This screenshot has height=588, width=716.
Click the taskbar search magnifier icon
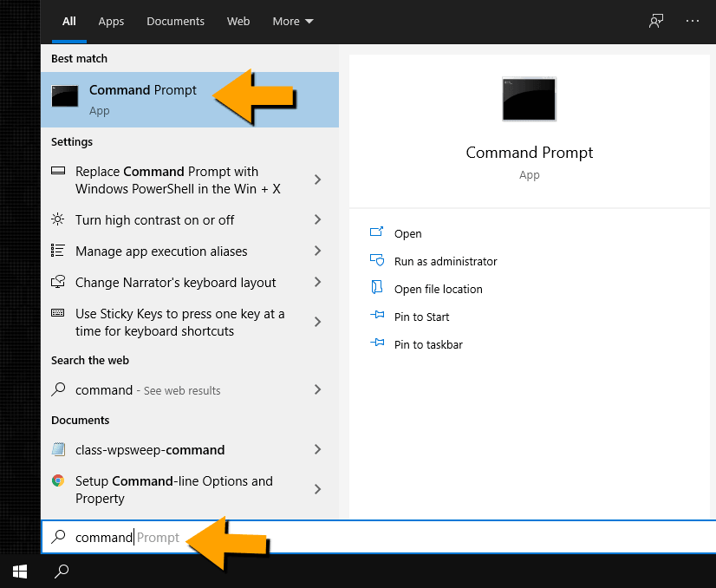62,571
